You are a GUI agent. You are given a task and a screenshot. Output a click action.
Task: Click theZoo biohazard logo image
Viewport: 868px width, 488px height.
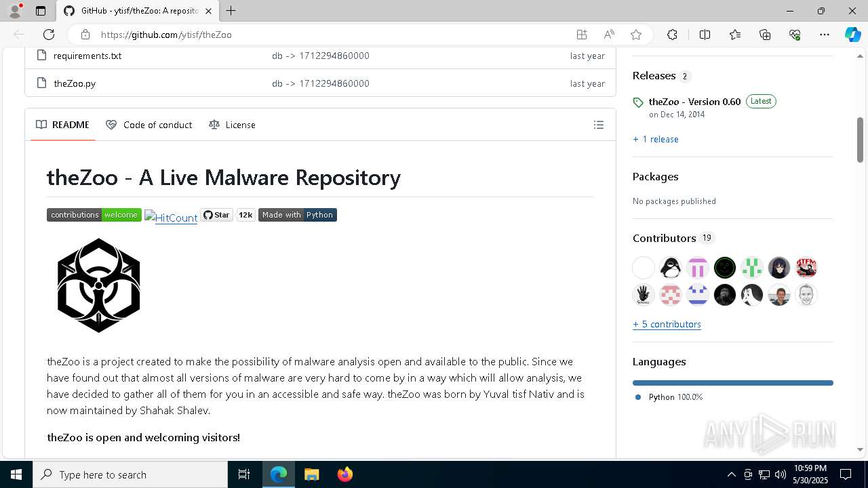99,285
